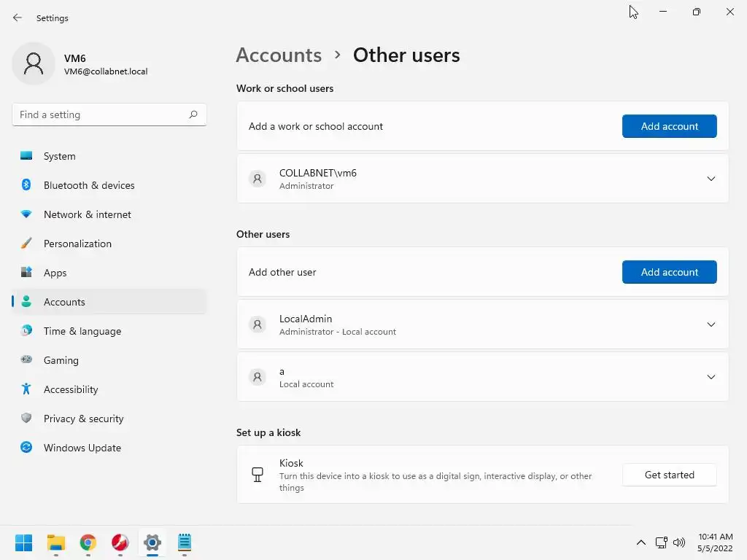
Task: Click Get started for Kiosk setup
Action: pyautogui.click(x=669, y=475)
